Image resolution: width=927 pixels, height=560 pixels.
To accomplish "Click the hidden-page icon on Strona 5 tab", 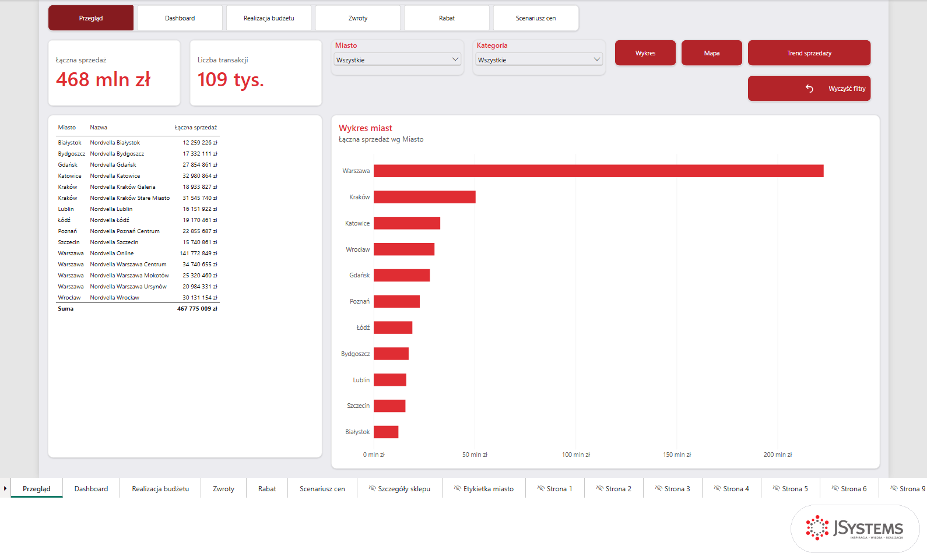I will pos(777,488).
